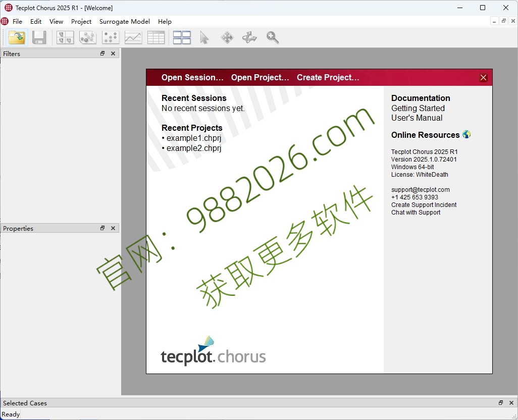Click the Recent Sessions heading
The height and width of the screenshot is (420, 518).
pos(194,98)
